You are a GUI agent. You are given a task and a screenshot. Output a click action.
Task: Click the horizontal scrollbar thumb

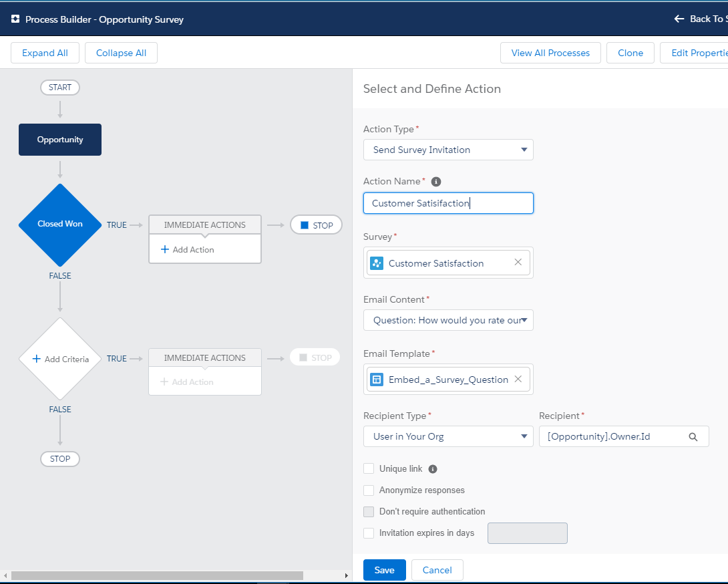click(x=157, y=575)
